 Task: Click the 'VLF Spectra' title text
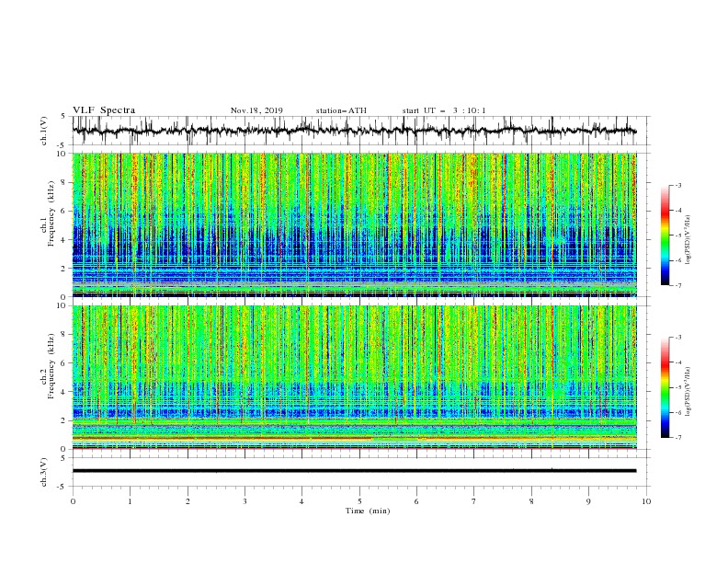(104, 110)
